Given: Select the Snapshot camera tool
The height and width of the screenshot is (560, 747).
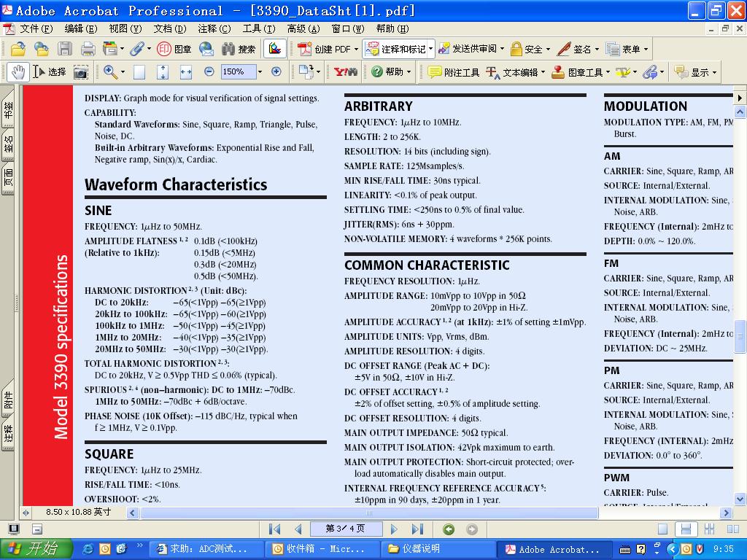Looking at the screenshot, I should tap(80, 72).
